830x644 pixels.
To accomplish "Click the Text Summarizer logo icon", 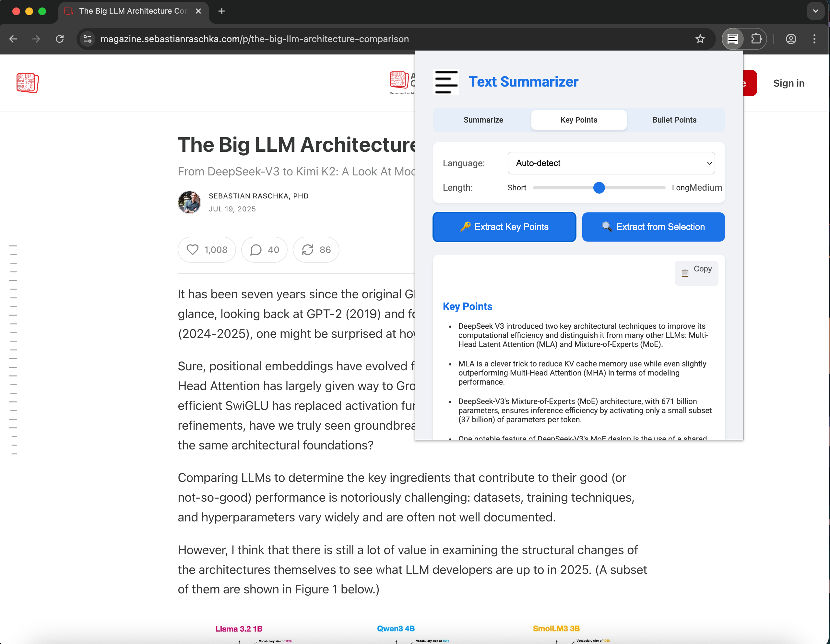I will [446, 82].
